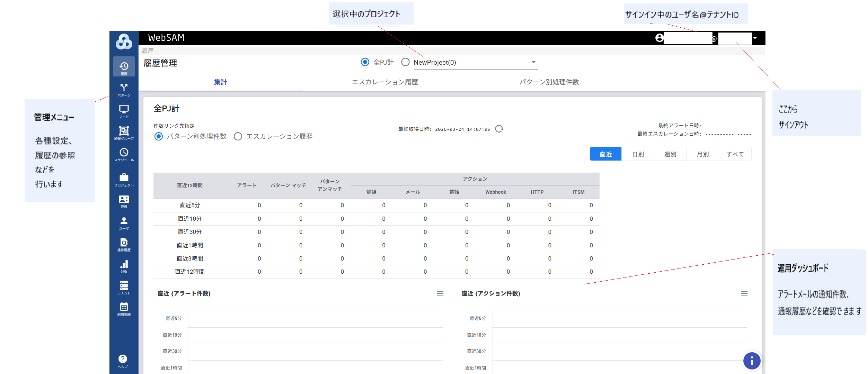Select the NewProject(0) radio button
This screenshot has height=374, width=868.
[405, 62]
